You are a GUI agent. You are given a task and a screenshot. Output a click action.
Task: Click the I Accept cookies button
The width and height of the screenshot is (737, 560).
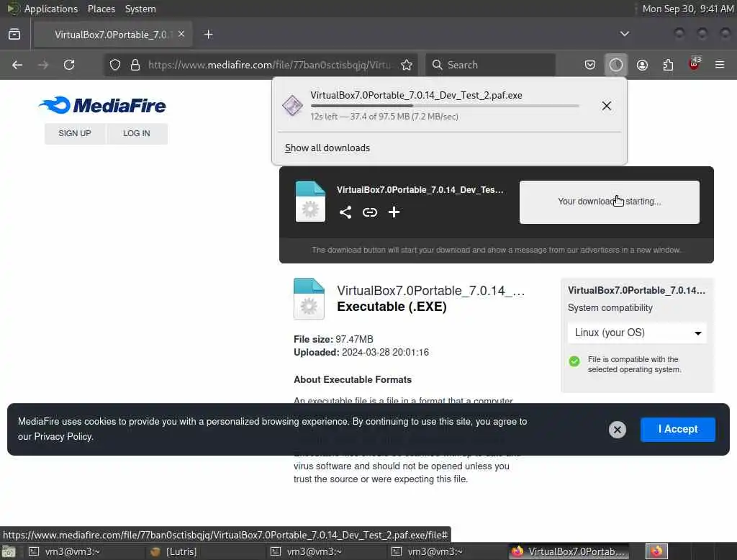pyautogui.click(x=678, y=429)
